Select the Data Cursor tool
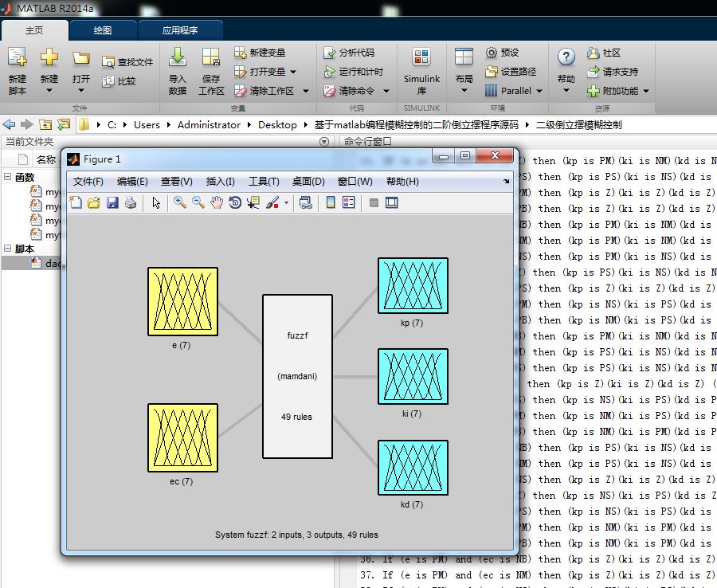Image resolution: width=717 pixels, height=588 pixels. coord(253,202)
